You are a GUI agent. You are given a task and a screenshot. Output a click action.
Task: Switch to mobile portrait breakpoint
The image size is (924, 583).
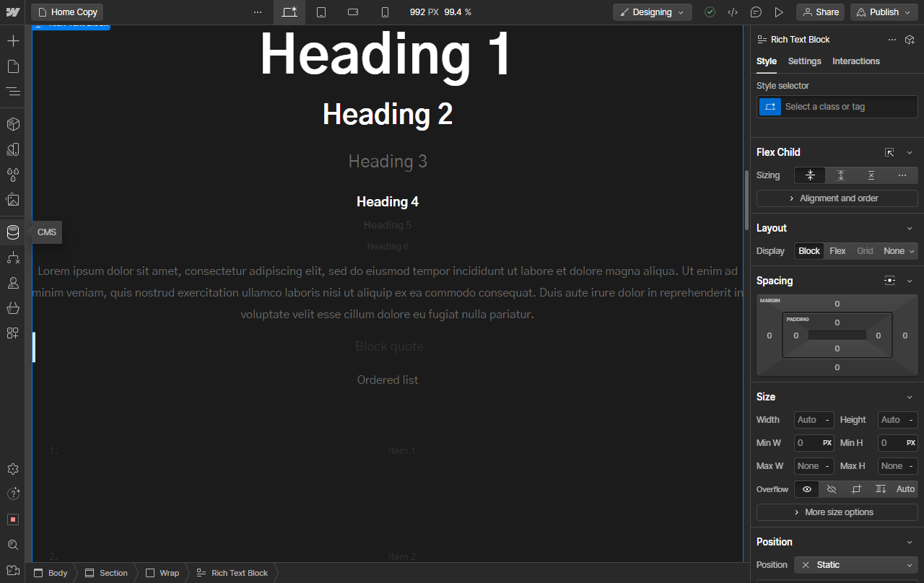(385, 12)
